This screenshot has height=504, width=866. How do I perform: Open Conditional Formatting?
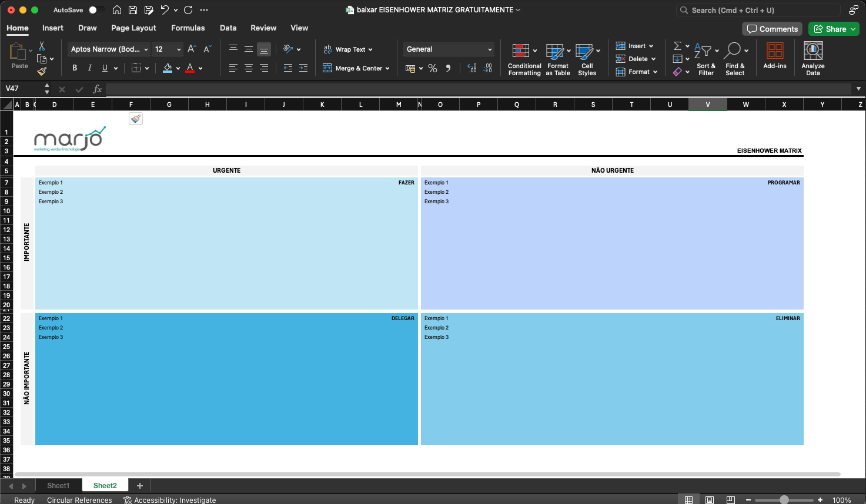(524, 59)
